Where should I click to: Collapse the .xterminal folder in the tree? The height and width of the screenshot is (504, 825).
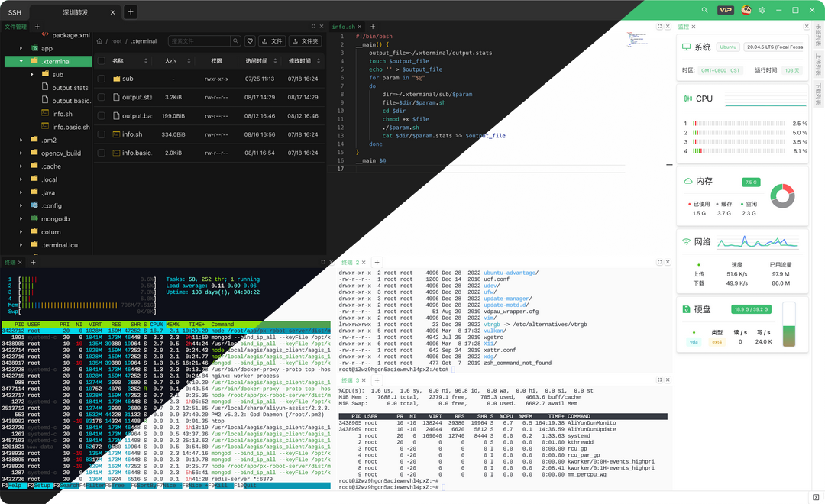(x=21, y=61)
